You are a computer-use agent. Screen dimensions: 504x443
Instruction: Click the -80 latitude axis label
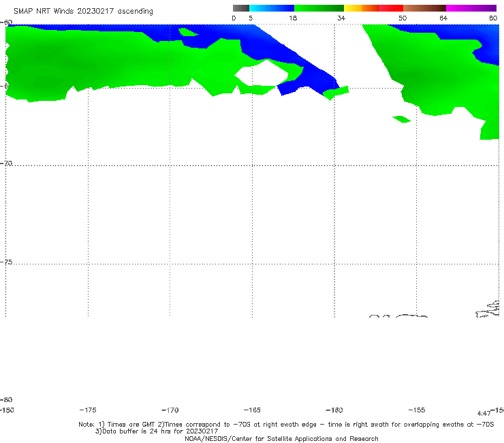click(x=6, y=400)
